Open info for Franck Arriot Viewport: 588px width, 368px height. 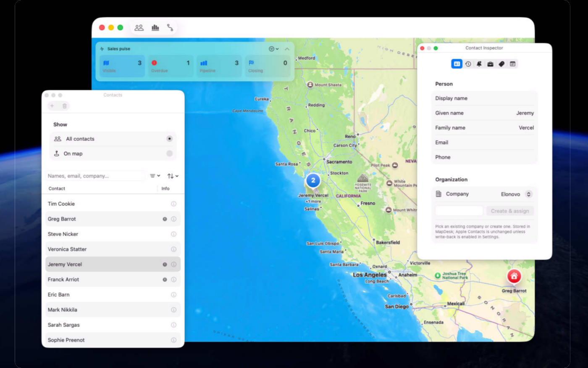coord(173,280)
